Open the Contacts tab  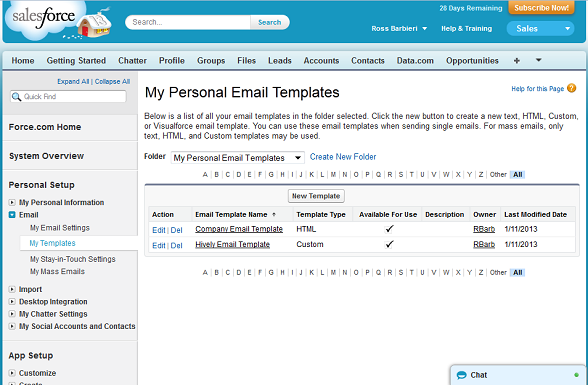coord(368,61)
